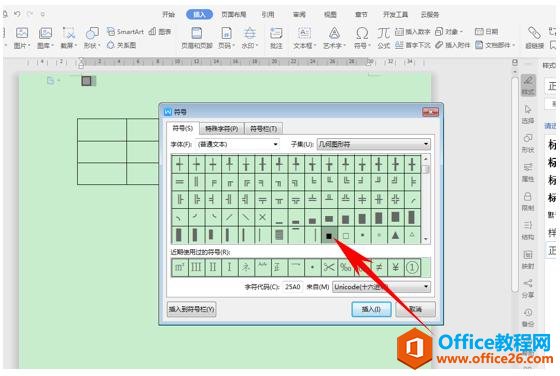This screenshot has height=376, width=560.
Task: Pick the scissors ✂ recent symbol
Action: pyautogui.click(x=329, y=267)
